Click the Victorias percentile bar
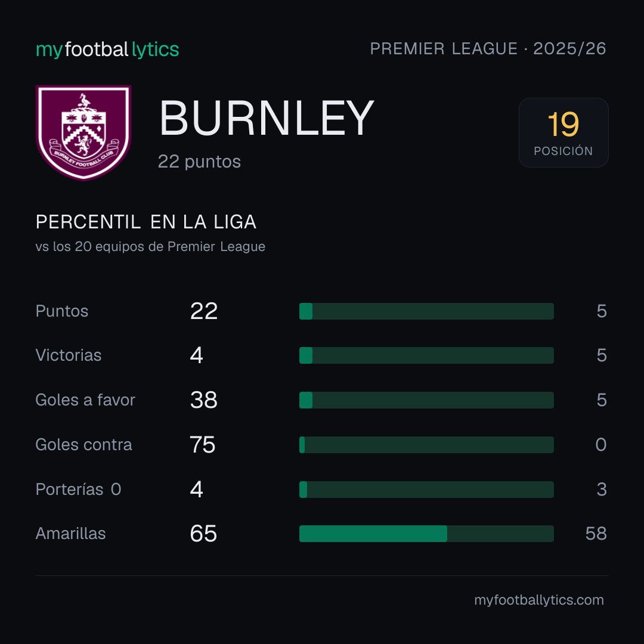644x644 pixels. click(426, 355)
